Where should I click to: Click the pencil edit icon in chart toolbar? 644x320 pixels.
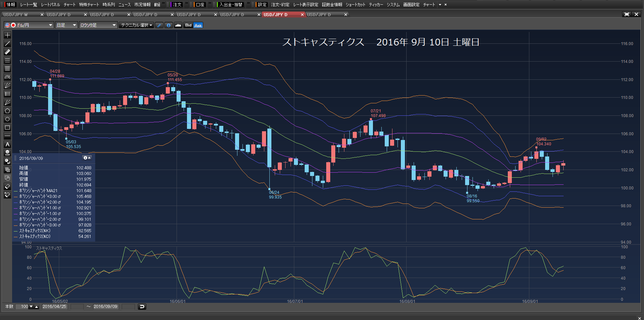click(159, 25)
